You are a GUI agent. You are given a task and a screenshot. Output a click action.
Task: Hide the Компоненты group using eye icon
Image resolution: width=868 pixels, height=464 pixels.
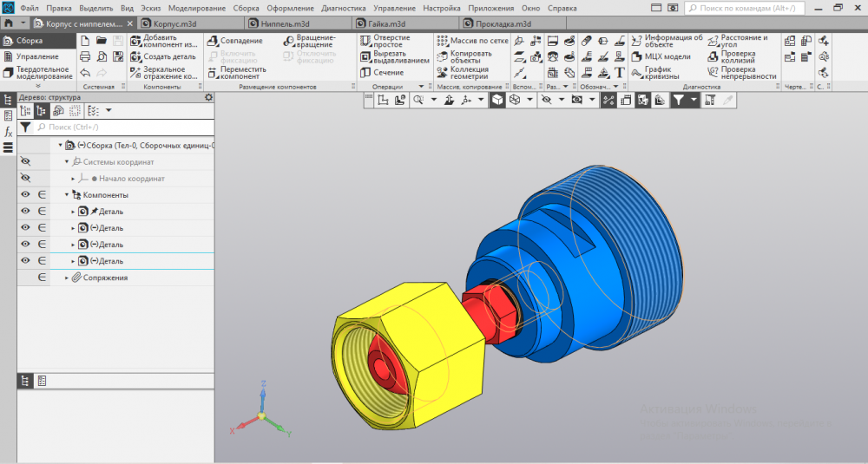pos(24,195)
